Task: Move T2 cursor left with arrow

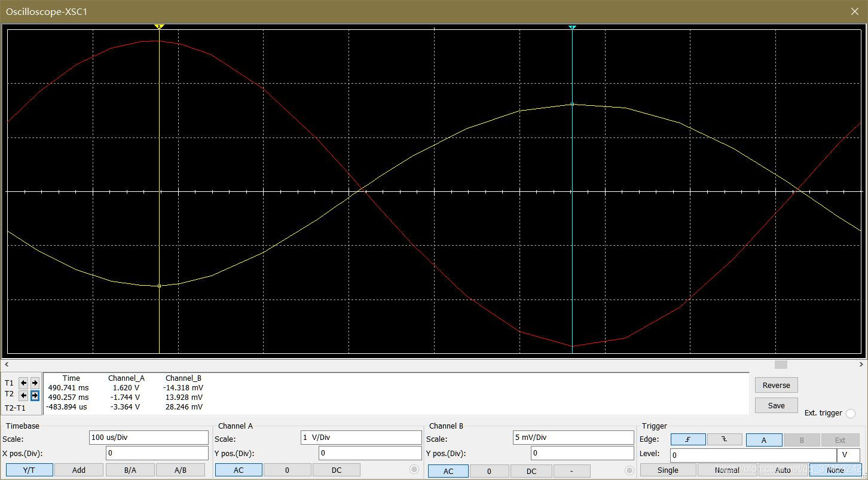Action: coord(23,395)
